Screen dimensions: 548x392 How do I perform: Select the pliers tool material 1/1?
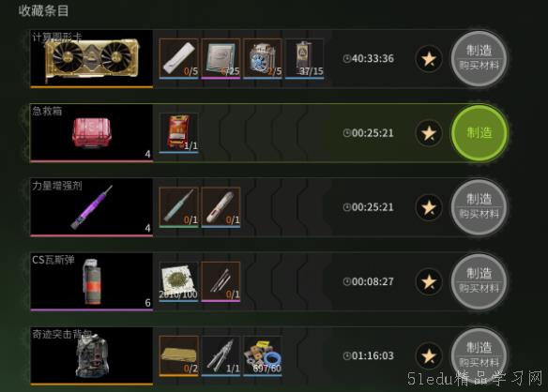(x=221, y=355)
